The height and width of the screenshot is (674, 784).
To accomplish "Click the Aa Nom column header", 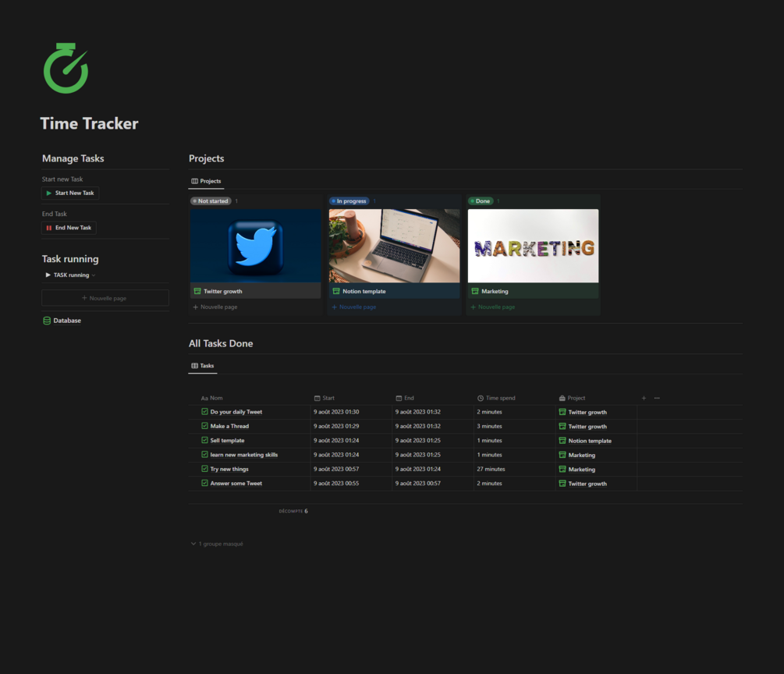I will click(211, 398).
